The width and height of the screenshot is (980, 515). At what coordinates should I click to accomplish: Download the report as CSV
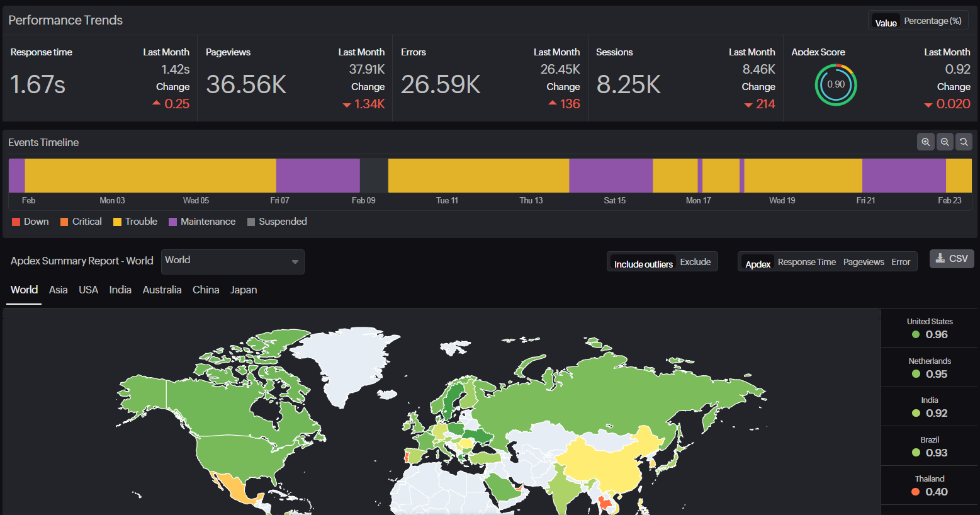point(952,259)
